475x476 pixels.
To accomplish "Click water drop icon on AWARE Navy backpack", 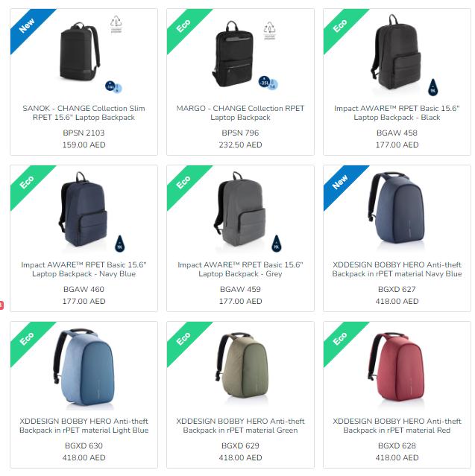I will (x=120, y=244).
